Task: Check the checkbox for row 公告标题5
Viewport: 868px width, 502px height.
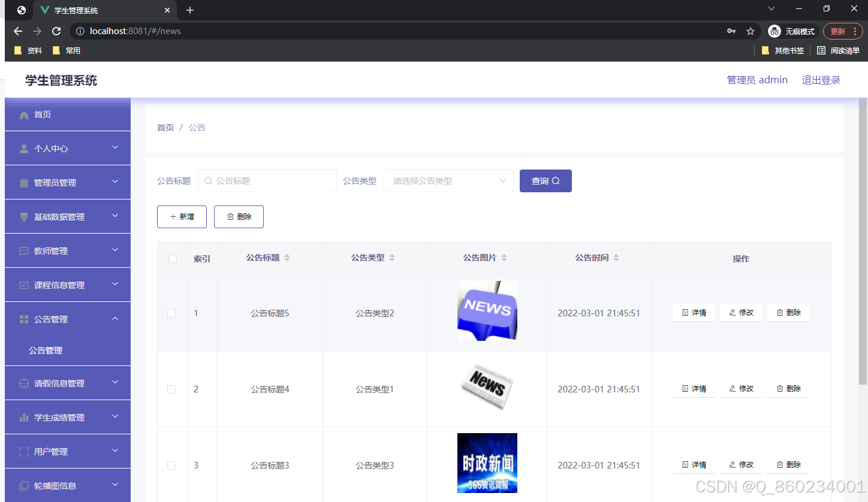Action: click(x=171, y=313)
